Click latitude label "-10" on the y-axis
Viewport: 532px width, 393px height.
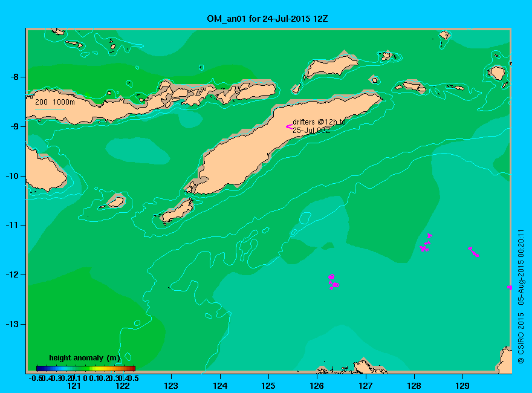(13, 176)
